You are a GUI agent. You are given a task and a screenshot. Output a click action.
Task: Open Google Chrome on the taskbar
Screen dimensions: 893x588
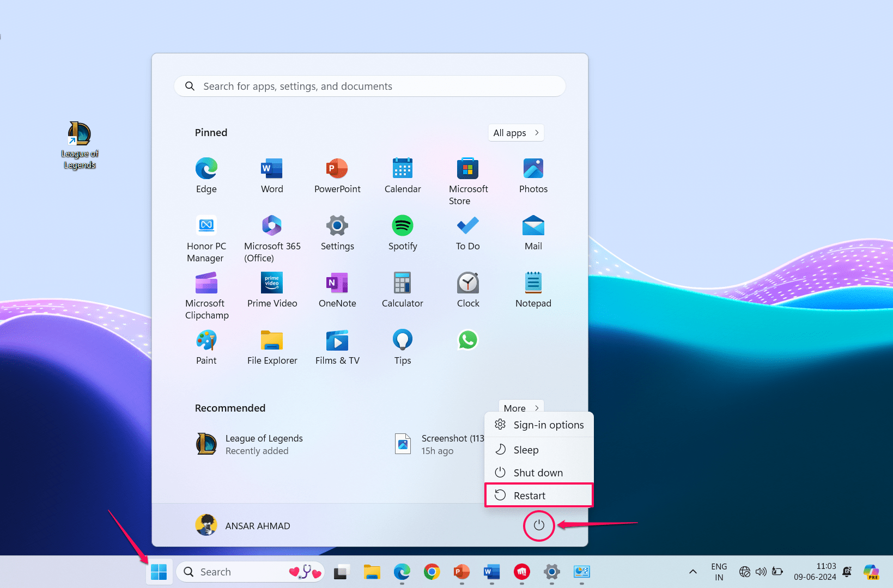pyautogui.click(x=432, y=572)
